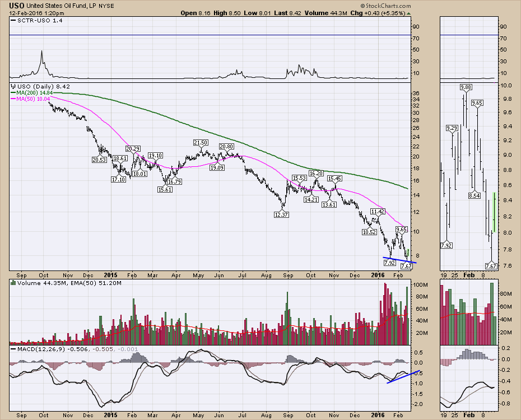Click the 13.61 price label
521x420 pixels.
[329, 204]
